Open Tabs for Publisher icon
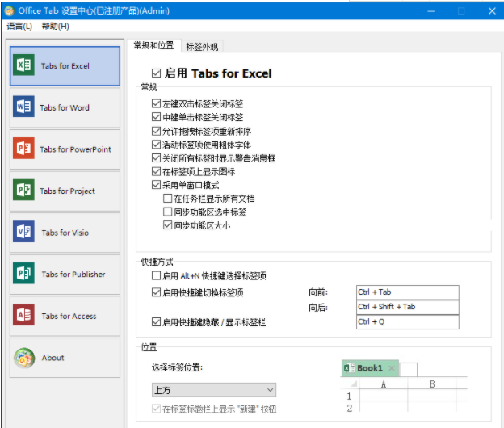Image resolution: width=504 pixels, height=428 pixels. (x=24, y=275)
